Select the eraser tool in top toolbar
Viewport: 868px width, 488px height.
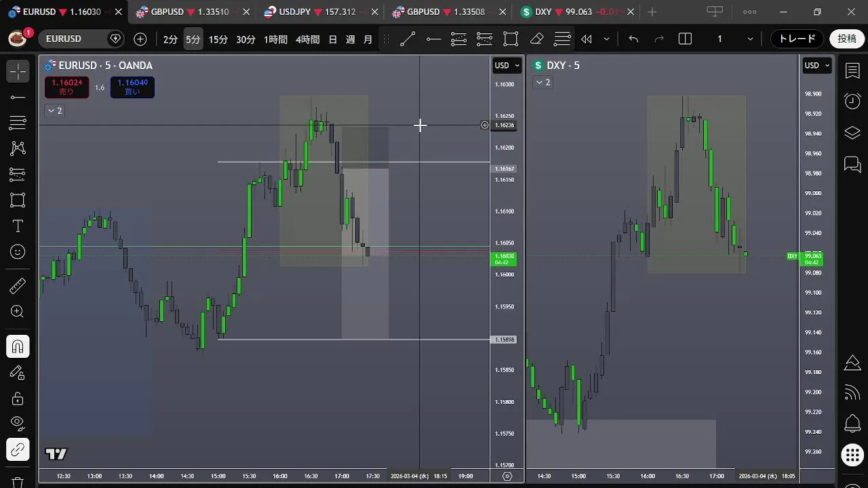click(536, 39)
